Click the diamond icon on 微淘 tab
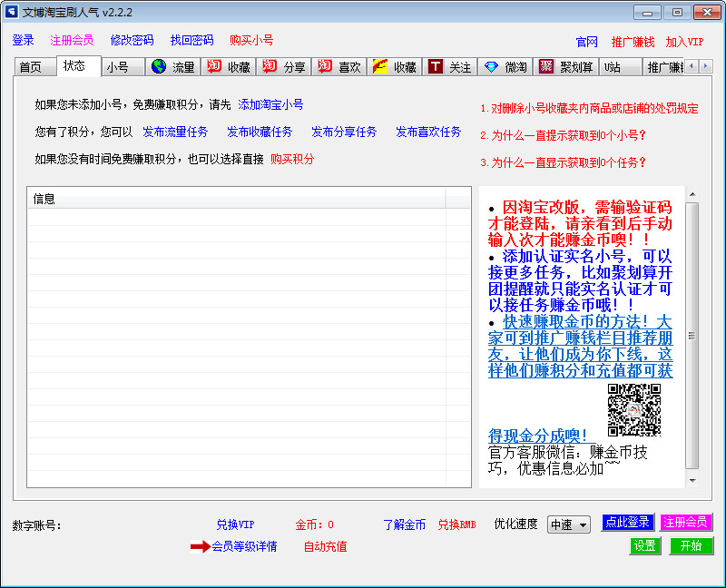 click(x=491, y=66)
